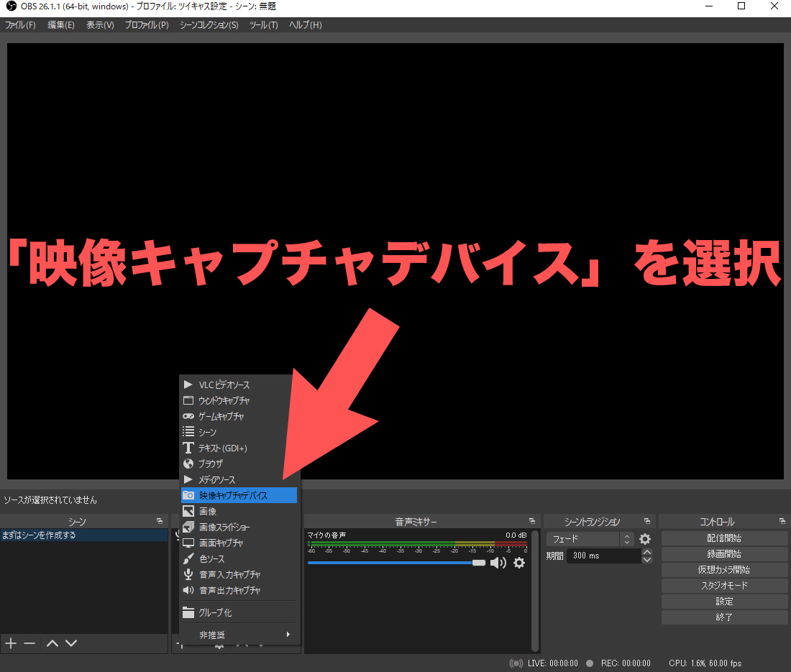
Task: Click the group folder icon
Action: (x=188, y=612)
